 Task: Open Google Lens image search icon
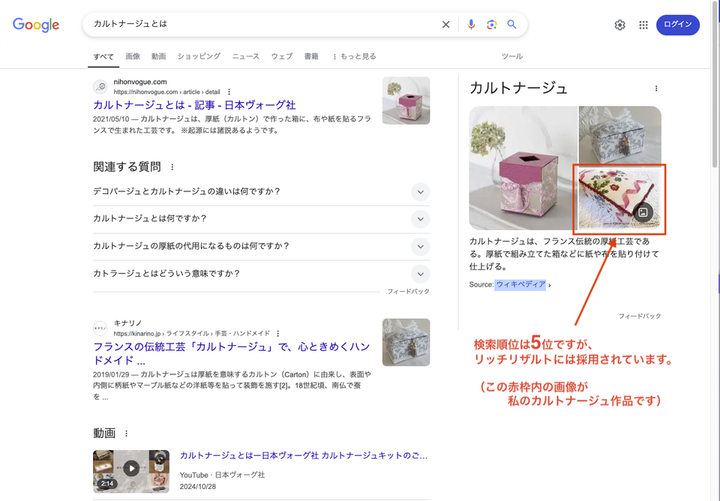point(491,24)
